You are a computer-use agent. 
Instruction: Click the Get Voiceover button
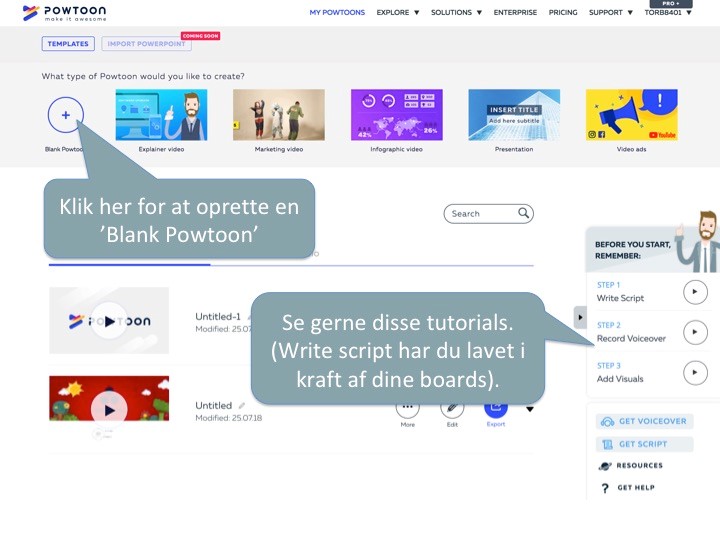pos(644,421)
